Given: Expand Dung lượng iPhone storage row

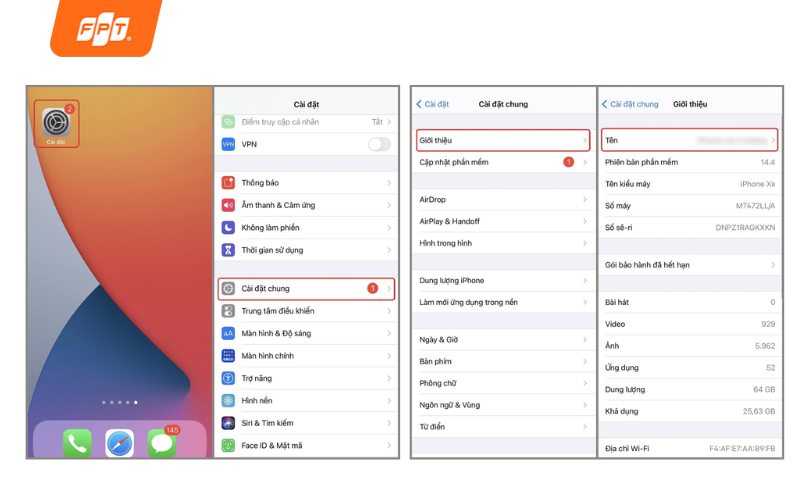Looking at the screenshot, I should [502, 280].
